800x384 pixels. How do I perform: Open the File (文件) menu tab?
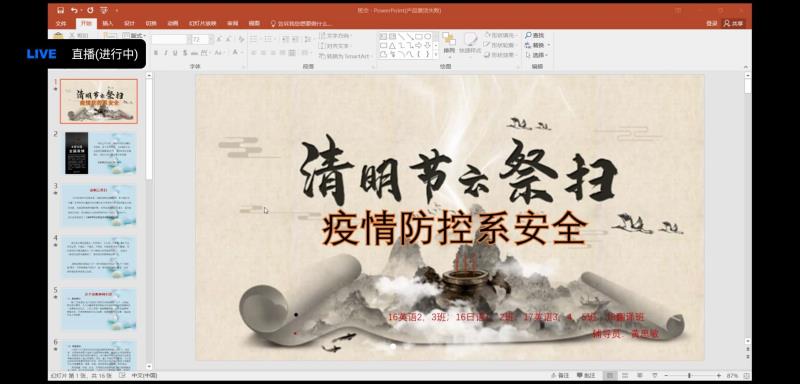pos(61,23)
